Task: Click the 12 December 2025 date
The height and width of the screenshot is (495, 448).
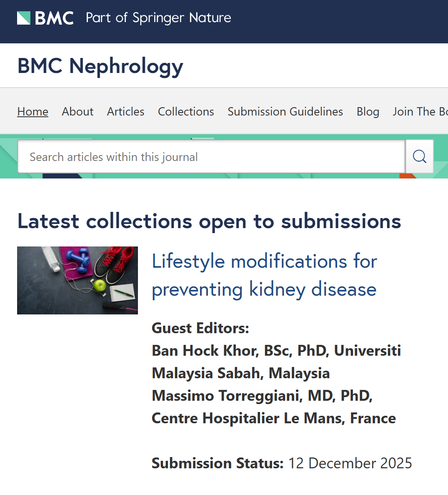Action: pyautogui.click(x=350, y=463)
